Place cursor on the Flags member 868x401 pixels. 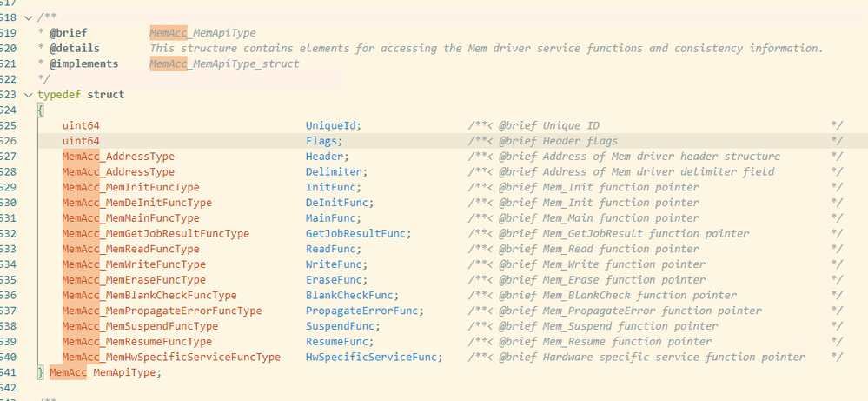click(322, 141)
